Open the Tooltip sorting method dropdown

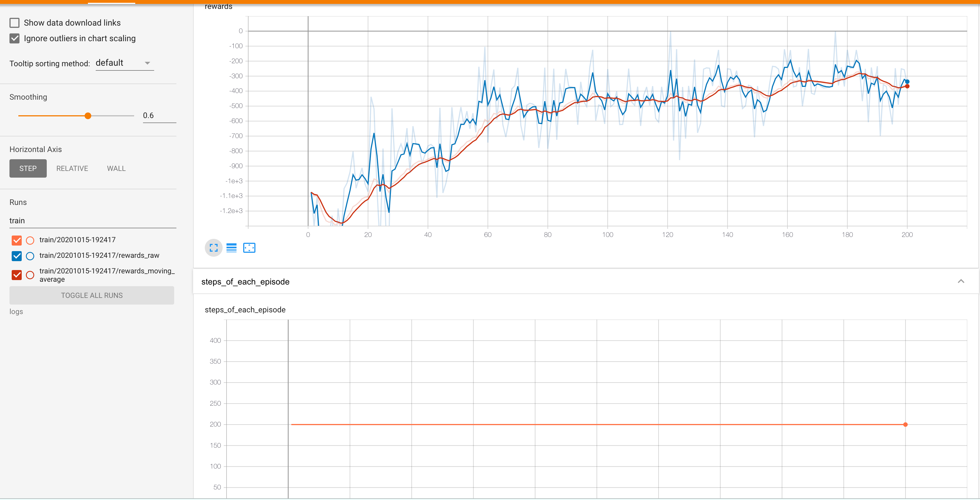coord(124,63)
